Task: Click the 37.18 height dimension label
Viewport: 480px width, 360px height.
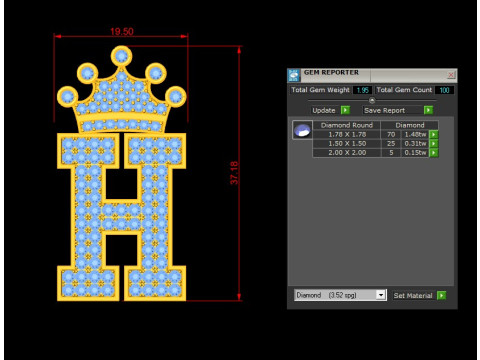Action: point(234,173)
